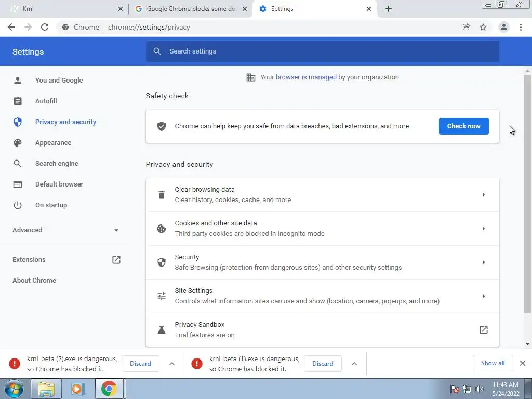
Task: Open the profile avatar icon
Action: pyautogui.click(x=504, y=27)
